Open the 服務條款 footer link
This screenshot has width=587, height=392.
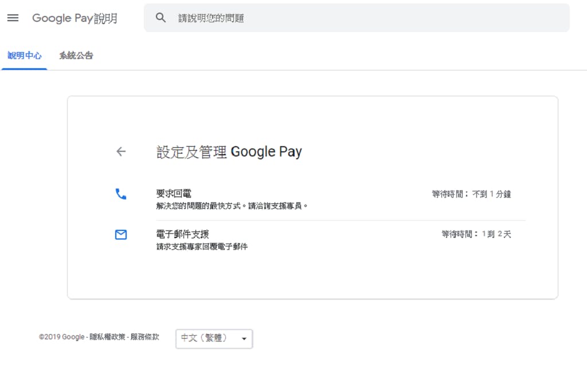click(x=144, y=337)
